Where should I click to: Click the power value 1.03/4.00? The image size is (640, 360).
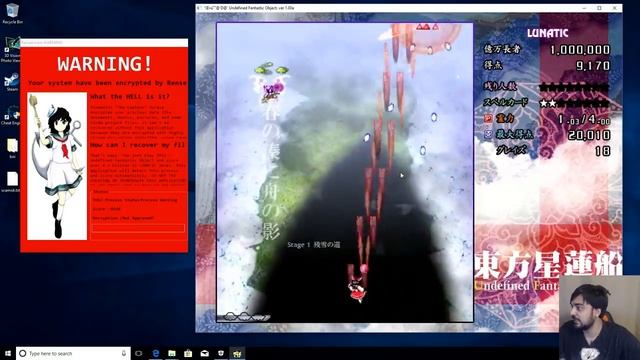pos(584,120)
